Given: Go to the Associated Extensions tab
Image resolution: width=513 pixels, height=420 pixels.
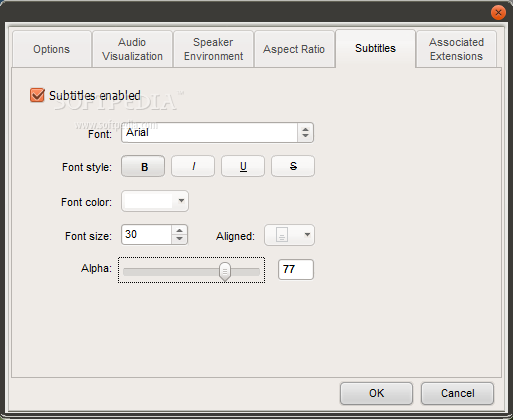Looking at the screenshot, I should pos(456,49).
